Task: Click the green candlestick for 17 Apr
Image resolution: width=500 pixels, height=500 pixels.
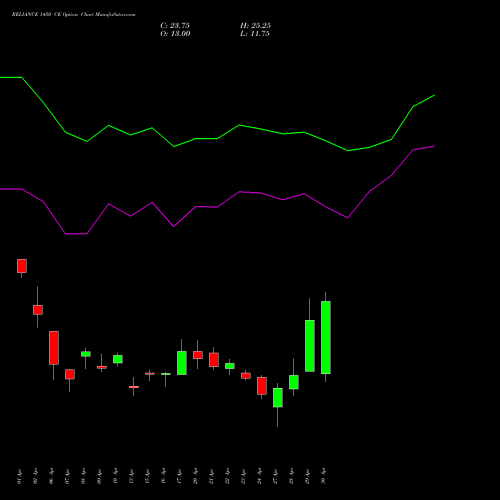Action: (x=182, y=363)
